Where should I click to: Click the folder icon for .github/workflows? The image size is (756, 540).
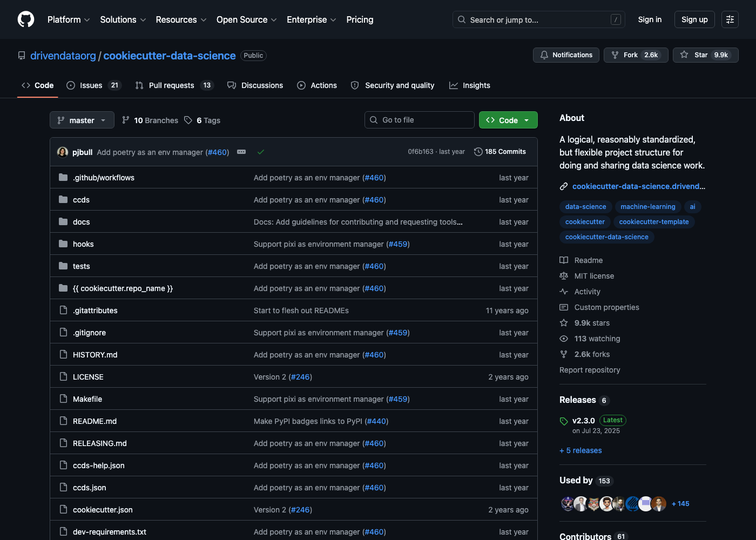click(x=63, y=177)
